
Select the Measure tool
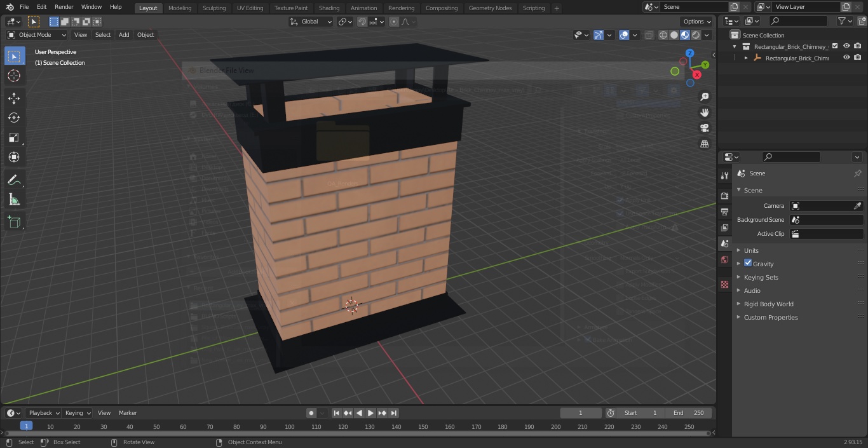[14, 200]
